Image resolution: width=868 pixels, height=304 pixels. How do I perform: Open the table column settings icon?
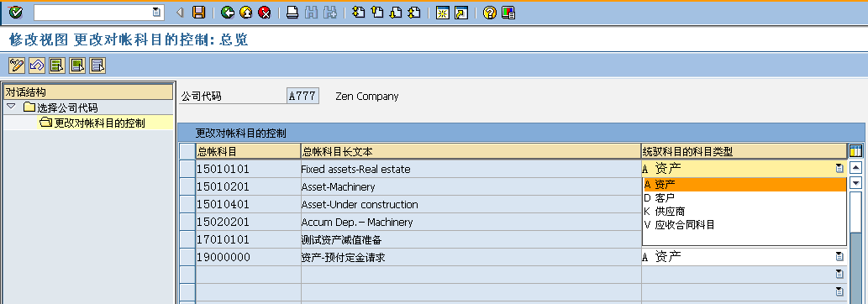pyautogui.click(x=855, y=150)
